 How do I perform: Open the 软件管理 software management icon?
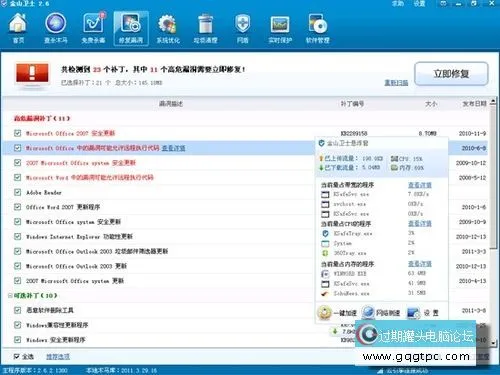pos(317,28)
